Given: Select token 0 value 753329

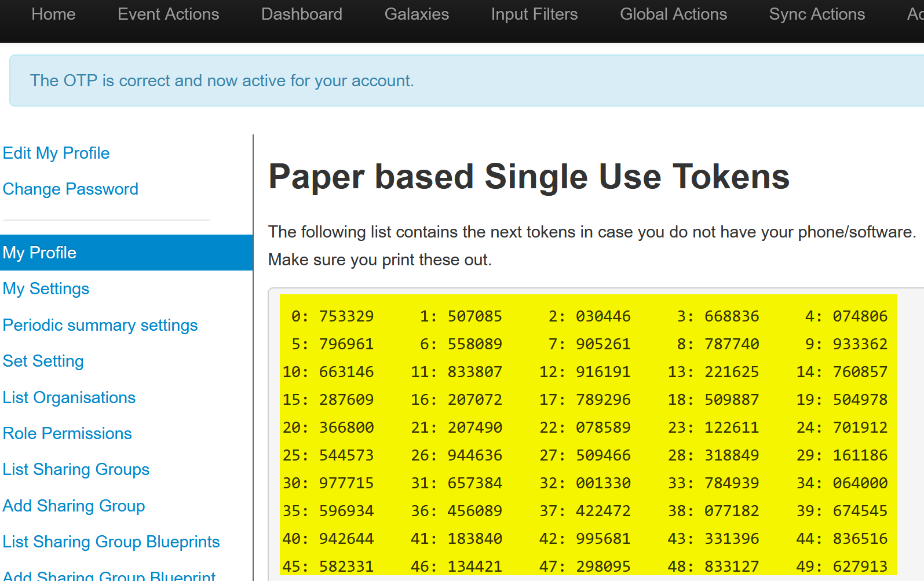Looking at the screenshot, I should pos(346,316).
